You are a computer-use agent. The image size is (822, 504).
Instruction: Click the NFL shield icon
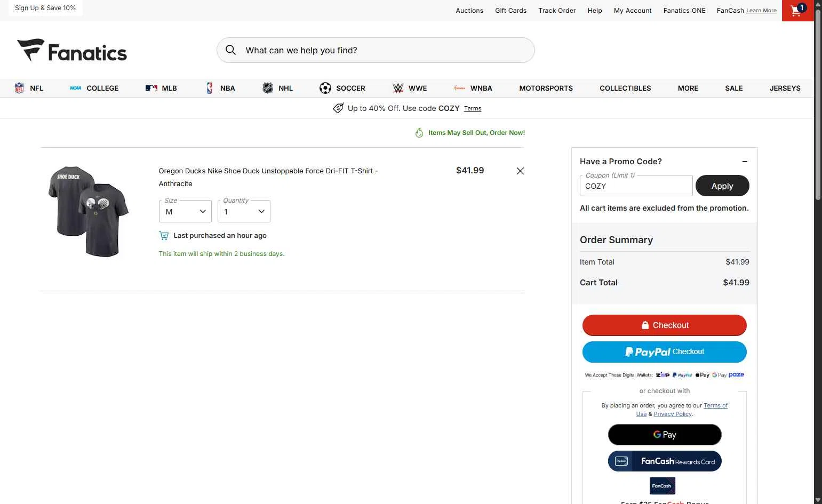[19, 88]
